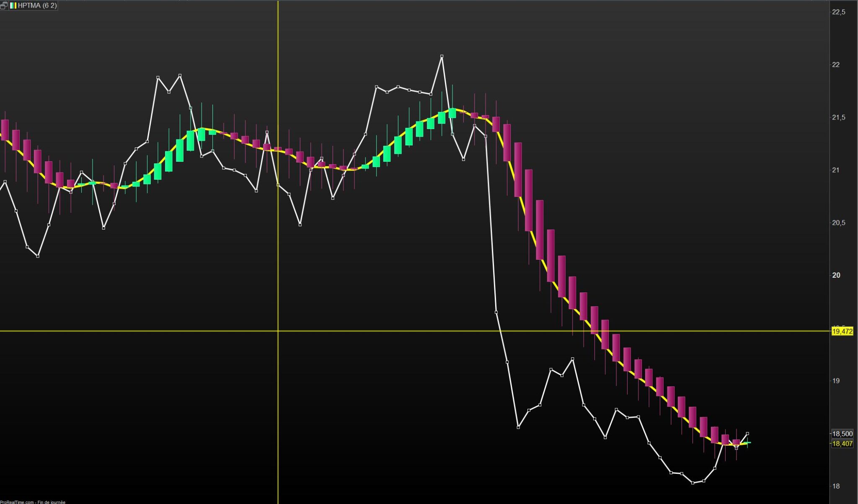Click the yellow 19,472 cursor price label
This screenshot has height=504, width=858.
tap(842, 331)
